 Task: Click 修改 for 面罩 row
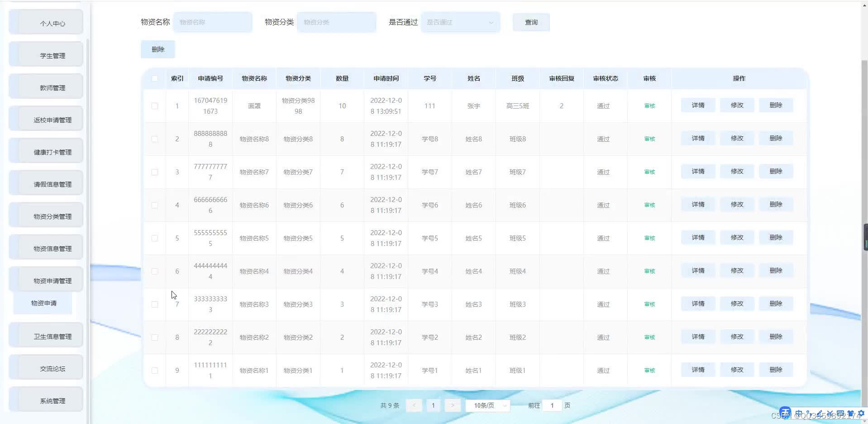[737, 105]
